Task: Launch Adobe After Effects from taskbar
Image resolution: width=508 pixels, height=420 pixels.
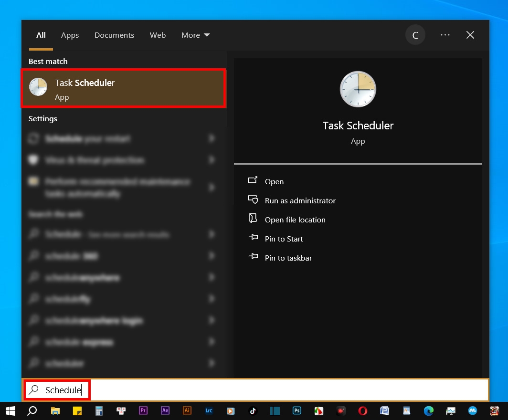Action: click(x=165, y=410)
